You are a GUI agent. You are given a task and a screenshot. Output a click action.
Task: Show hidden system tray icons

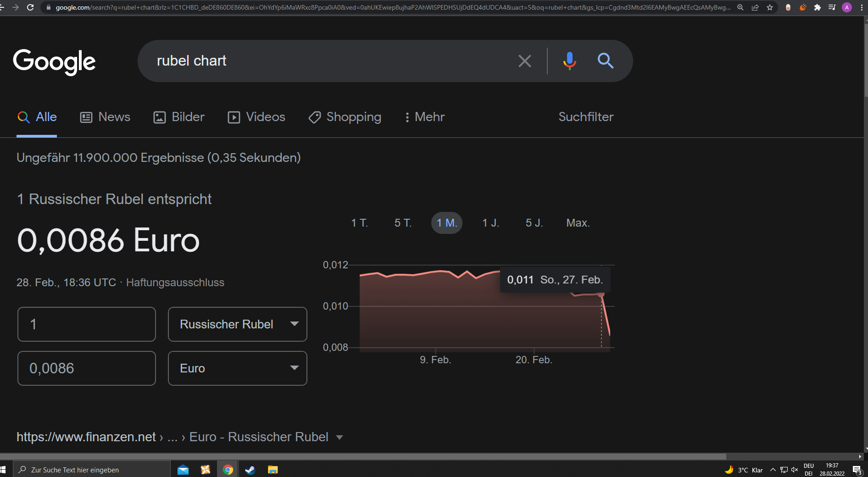pos(773,470)
